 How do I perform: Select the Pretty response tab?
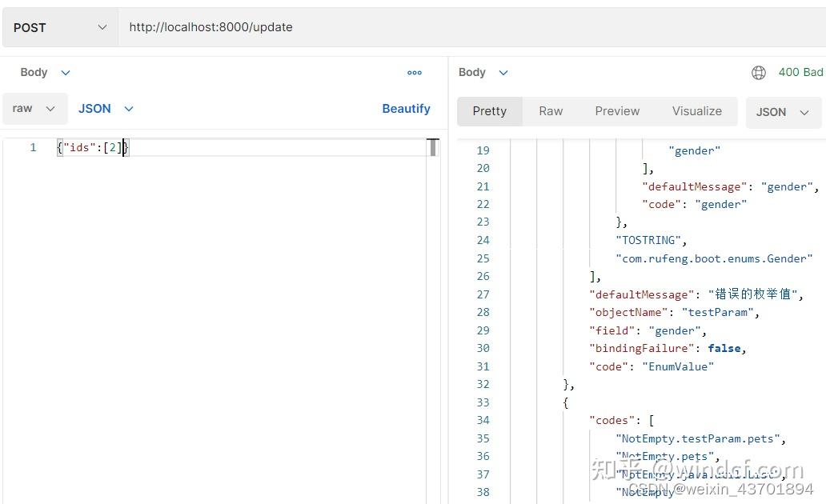(489, 111)
